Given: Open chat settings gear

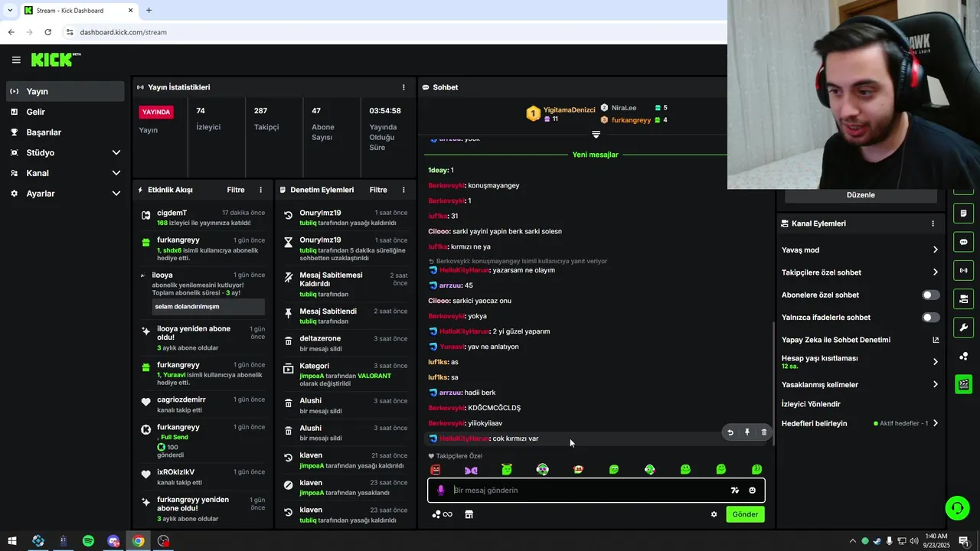Looking at the screenshot, I should (x=714, y=514).
